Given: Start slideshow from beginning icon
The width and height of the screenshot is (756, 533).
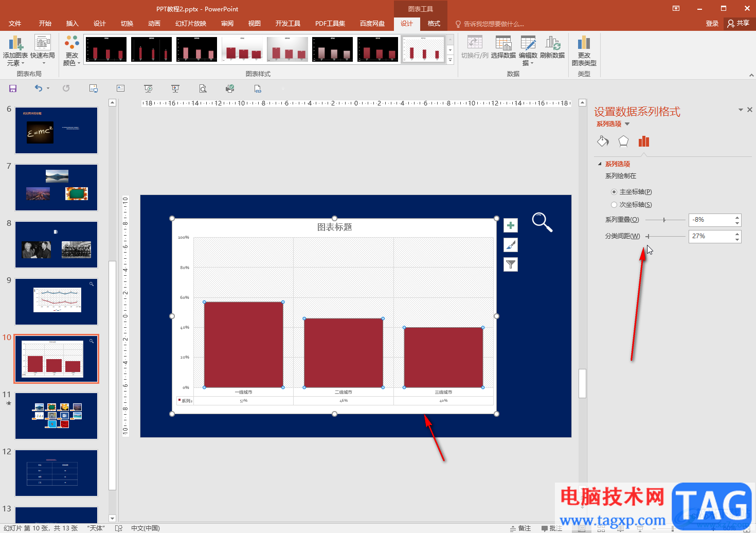Looking at the screenshot, I should [148, 88].
